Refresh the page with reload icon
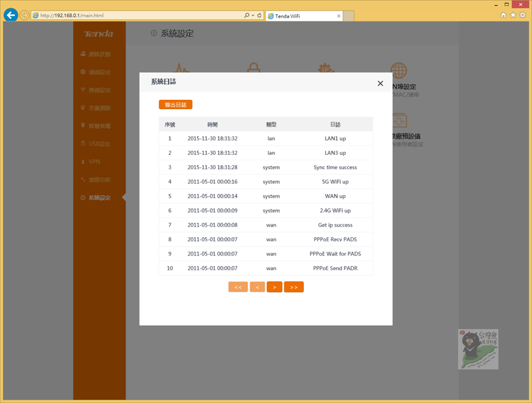The height and width of the screenshot is (403, 532). click(259, 15)
